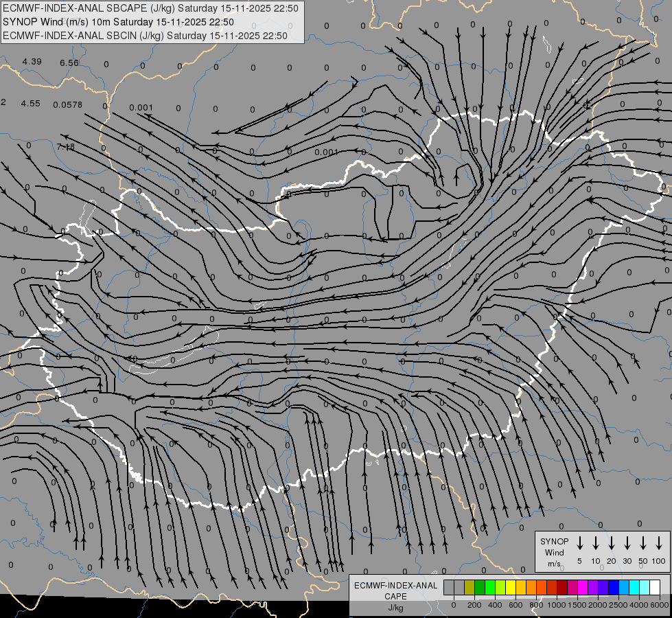Select the dark green CAPE legend swatch

480,587
